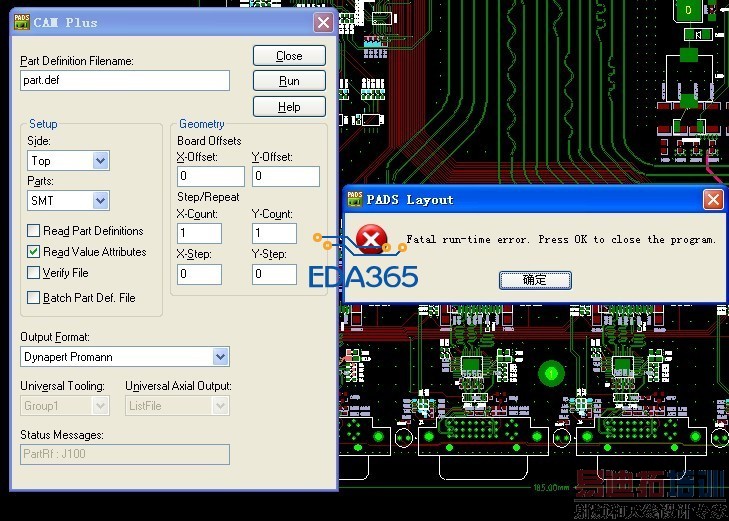
Task: Expand Output Format dropdown Dynapert Promann
Action: tap(125, 357)
